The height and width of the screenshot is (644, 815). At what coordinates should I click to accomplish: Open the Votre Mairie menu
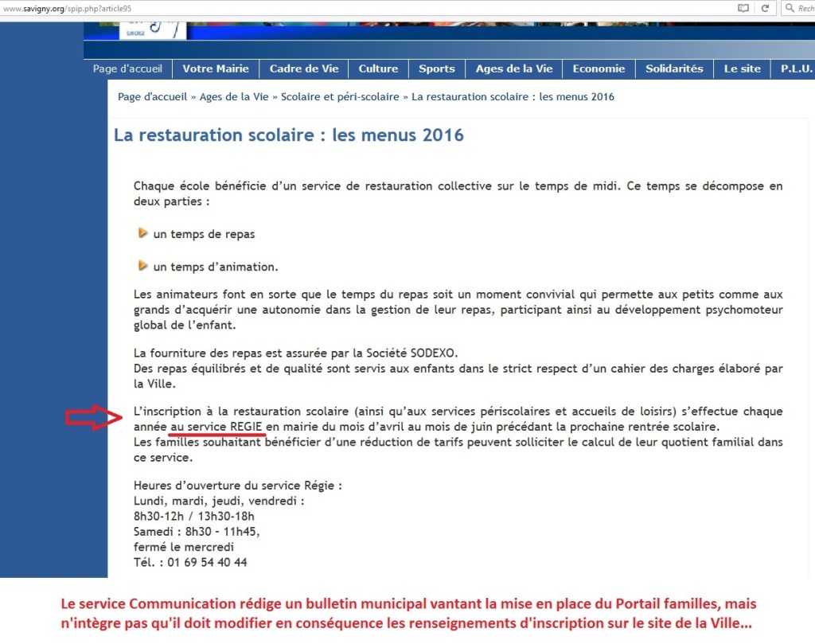(x=216, y=68)
